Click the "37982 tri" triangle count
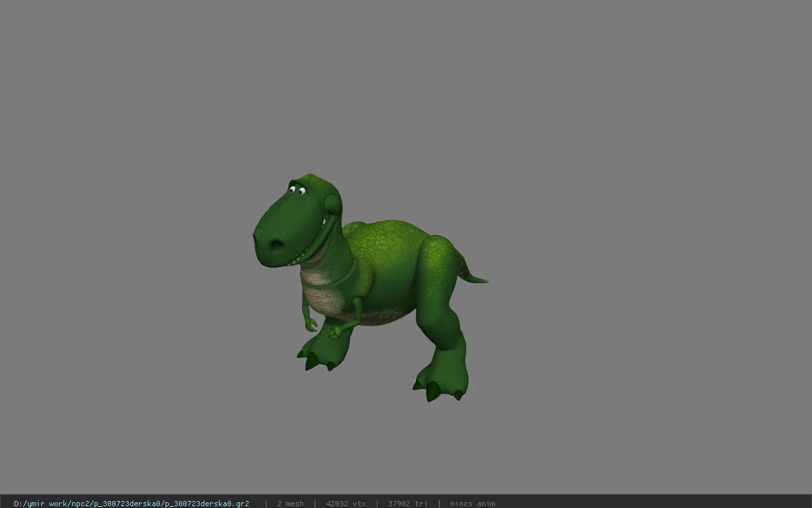The width and height of the screenshot is (812, 508). [408, 504]
